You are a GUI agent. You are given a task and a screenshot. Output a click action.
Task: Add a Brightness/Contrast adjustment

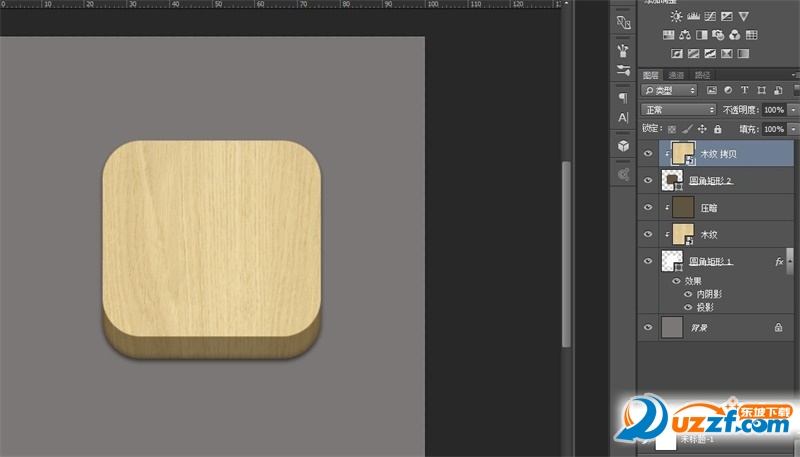pos(677,17)
